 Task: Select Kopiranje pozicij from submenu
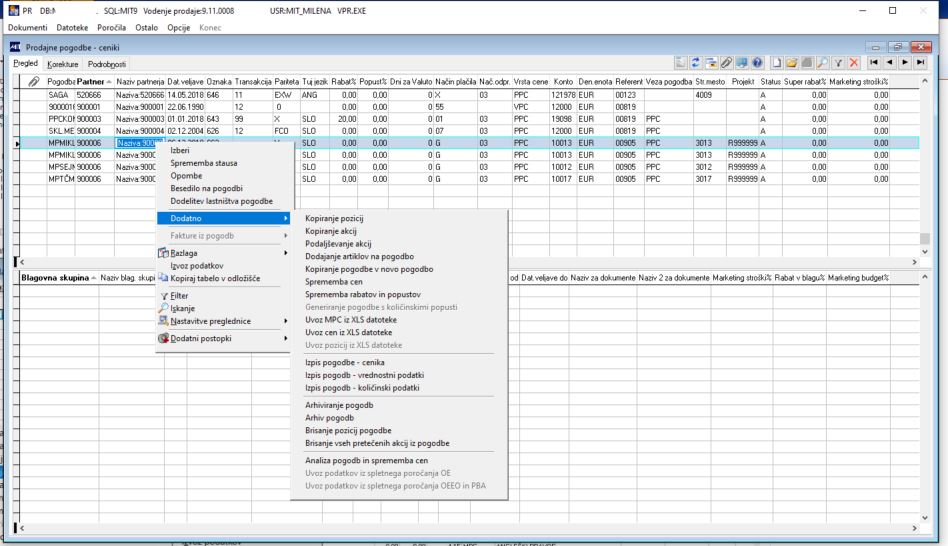(x=334, y=218)
